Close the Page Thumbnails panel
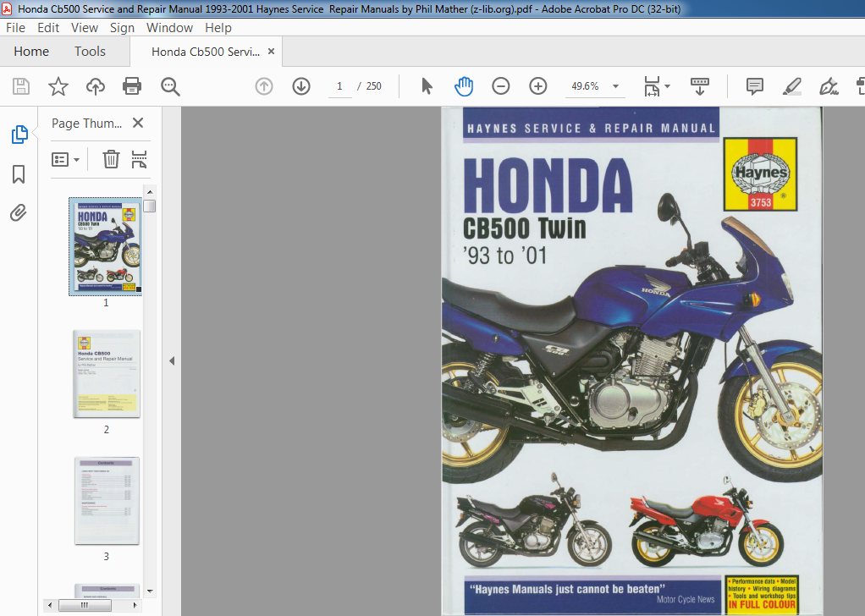Image resolution: width=865 pixels, height=616 pixels. click(138, 123)
